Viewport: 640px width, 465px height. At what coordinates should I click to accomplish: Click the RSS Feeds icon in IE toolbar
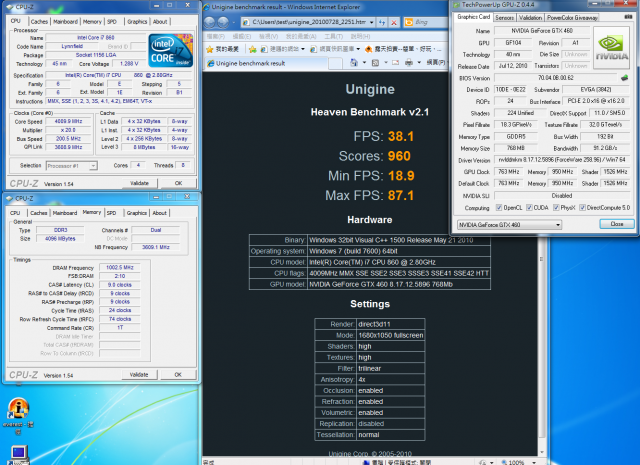tap(375, 62)
